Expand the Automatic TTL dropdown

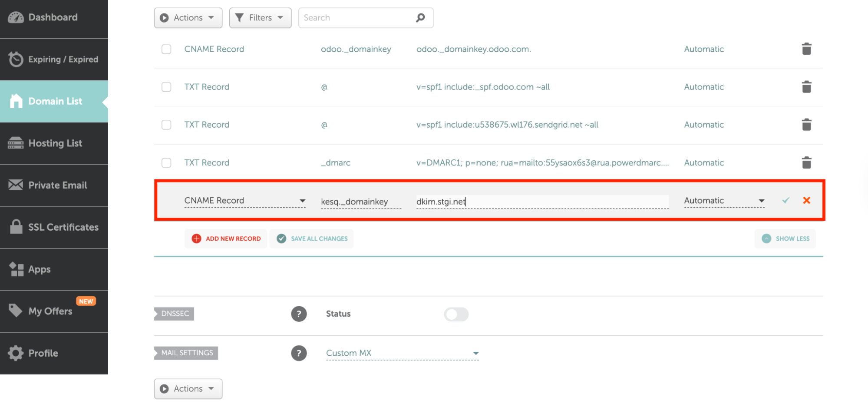(x=724, y=201)
